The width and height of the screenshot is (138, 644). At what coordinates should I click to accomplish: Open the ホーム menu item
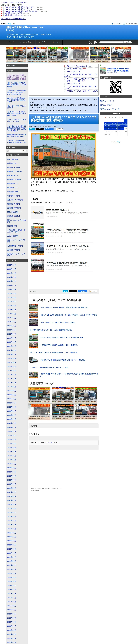tap(11, 43)
